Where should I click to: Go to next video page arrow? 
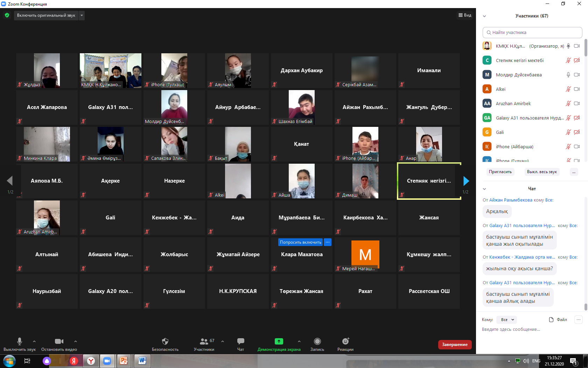click(466, 181)
